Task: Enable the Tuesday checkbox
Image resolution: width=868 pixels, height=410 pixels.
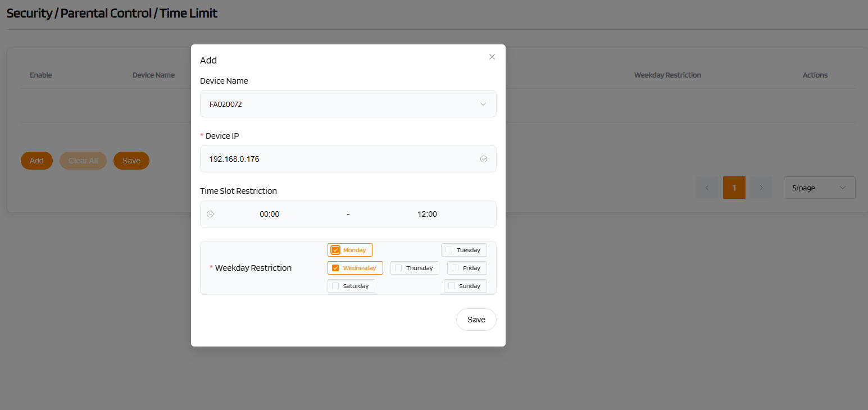Action: click(449, 250)
